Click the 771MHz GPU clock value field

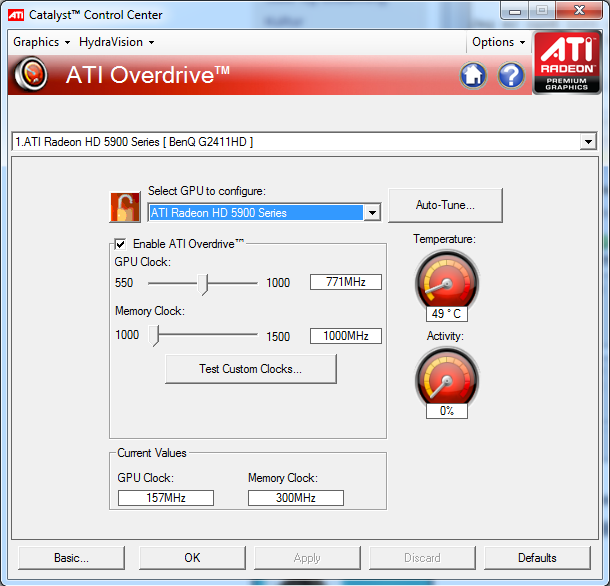point(345,282)
